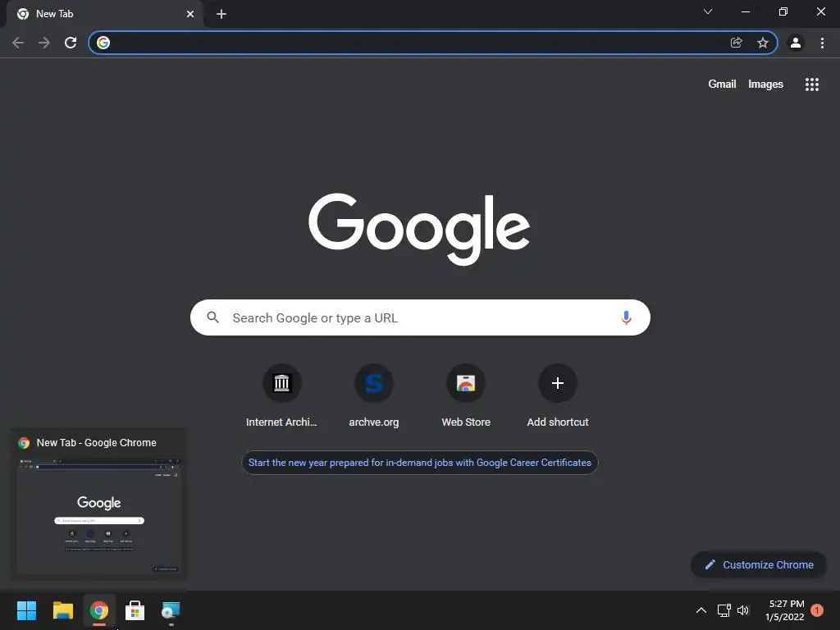Open the Chrome profile avatar menu
The width and height of the screenshot is (840, 630).
tap(796, 43)
